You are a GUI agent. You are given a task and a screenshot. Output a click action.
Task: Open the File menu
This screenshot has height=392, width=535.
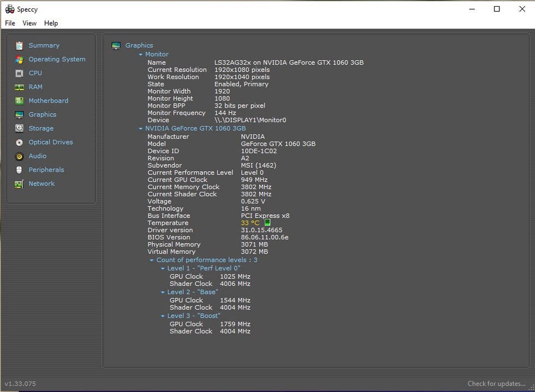click(10, 23)
